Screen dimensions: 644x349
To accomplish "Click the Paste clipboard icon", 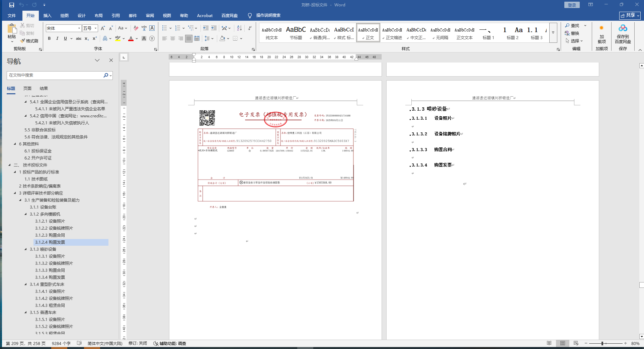I will pos(12,29).
